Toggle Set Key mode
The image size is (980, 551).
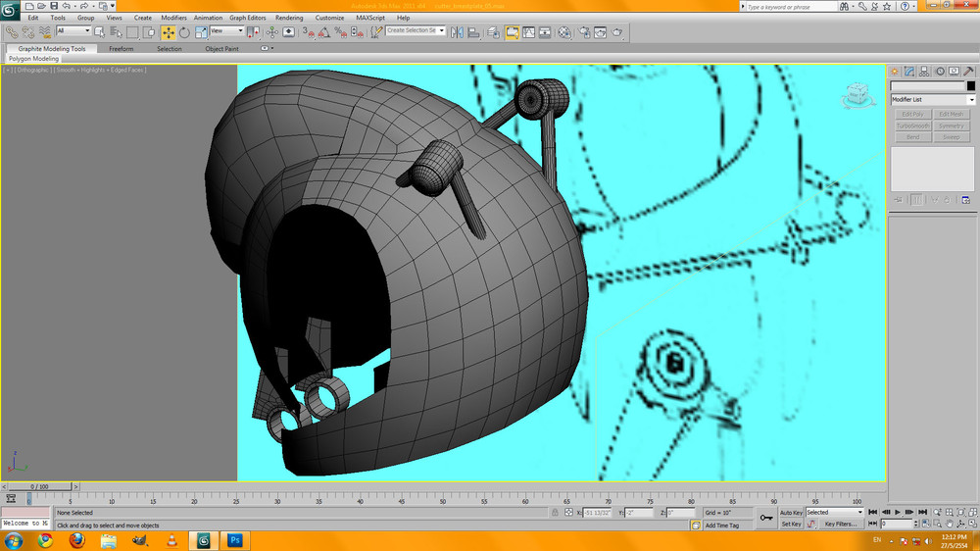click(791, 525)
